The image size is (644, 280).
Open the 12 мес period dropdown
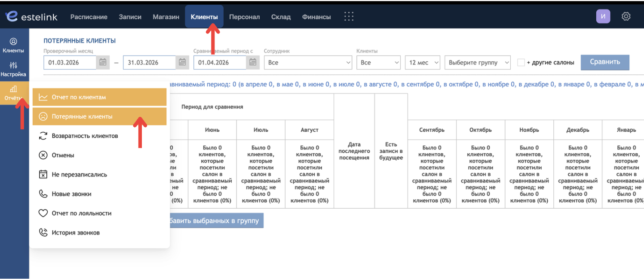(423, 62)
